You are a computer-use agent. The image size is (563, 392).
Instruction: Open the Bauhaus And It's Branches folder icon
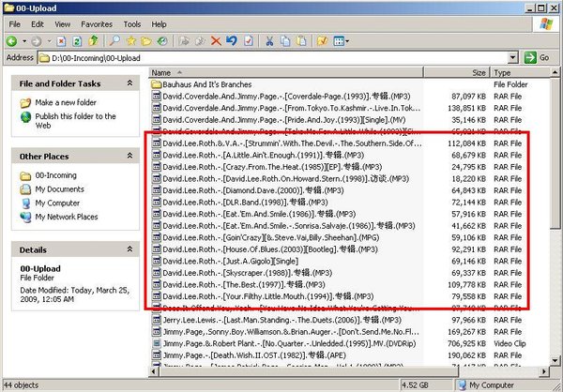point(157,84)
